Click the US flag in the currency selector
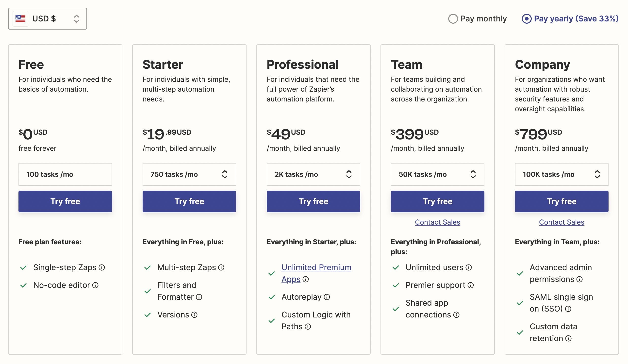 (21, 18)
